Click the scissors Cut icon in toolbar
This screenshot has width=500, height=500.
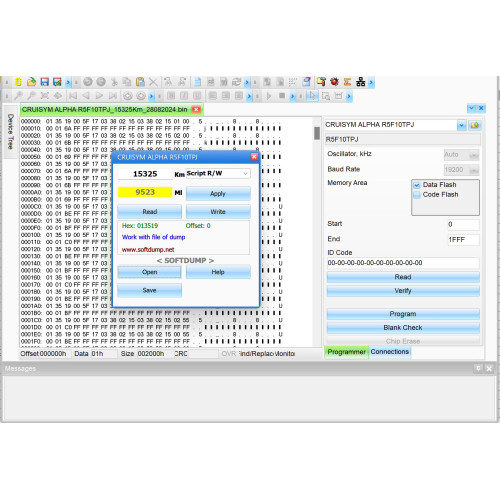(114, 82)
